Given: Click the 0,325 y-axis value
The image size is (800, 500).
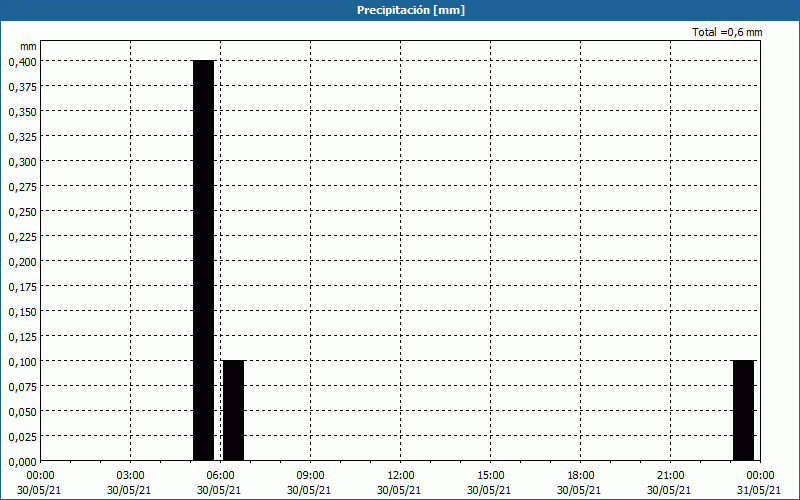Looking at the screenshot, I should point(22,136).
